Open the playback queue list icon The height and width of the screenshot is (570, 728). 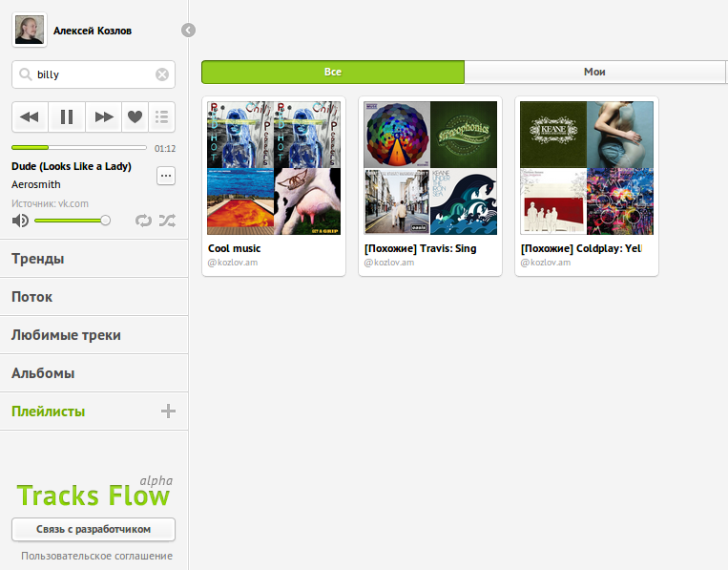coord(162,116)
